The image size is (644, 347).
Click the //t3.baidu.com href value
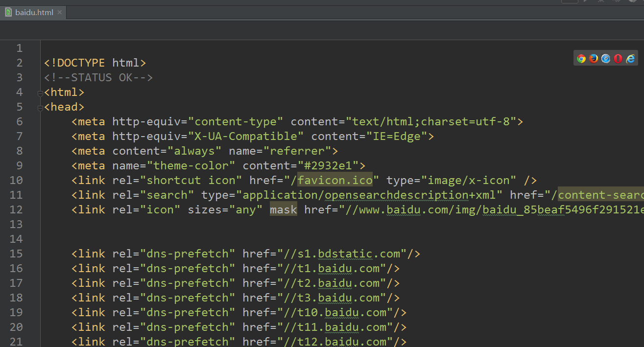coord(332,298)
